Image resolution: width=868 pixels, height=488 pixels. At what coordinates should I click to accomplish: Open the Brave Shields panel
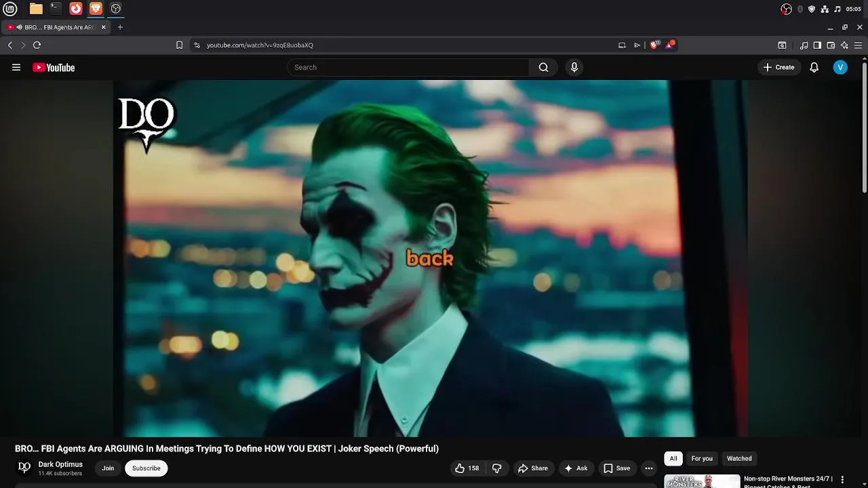(654, 45)
